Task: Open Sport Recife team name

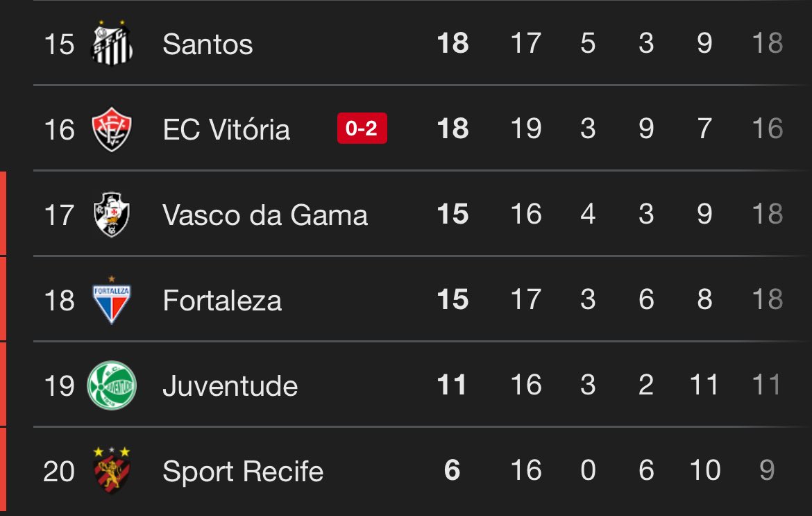Action: [x=243, y=472]
